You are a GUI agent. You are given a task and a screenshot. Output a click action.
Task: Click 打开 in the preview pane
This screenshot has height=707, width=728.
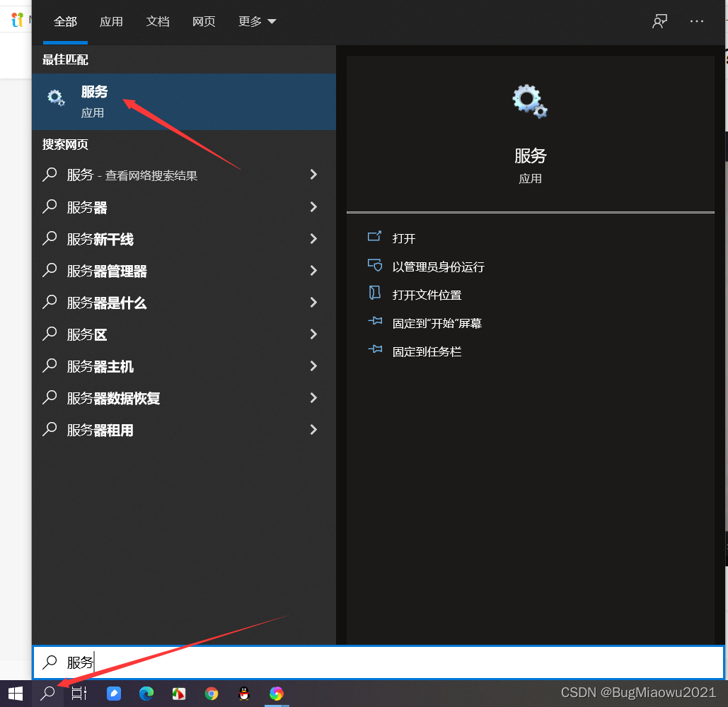[x=403, y=238]
